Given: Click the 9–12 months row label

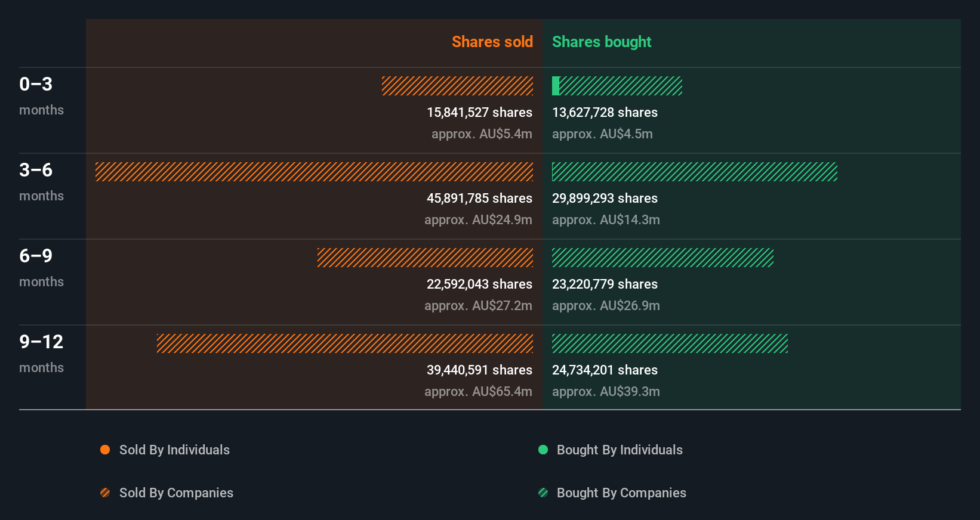Looking at the screenshot, I should point(41,354).
